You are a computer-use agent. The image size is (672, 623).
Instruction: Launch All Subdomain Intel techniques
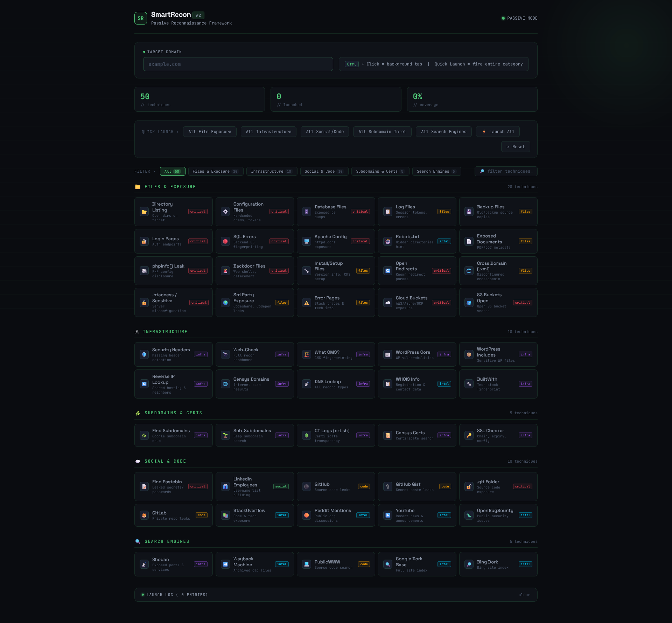click(x=382, y=132)
